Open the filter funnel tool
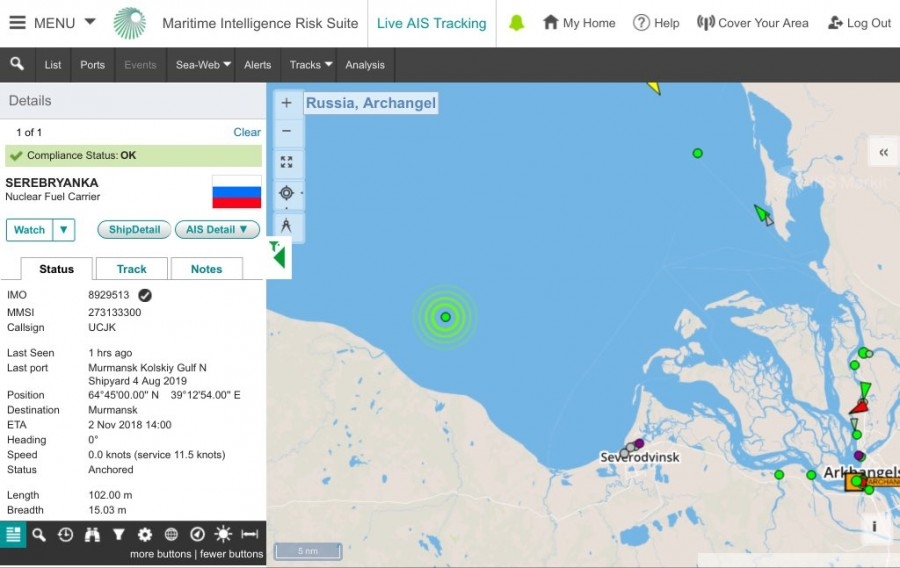The height and width of the screenshot is (568, 900). (x=118, y=535)
